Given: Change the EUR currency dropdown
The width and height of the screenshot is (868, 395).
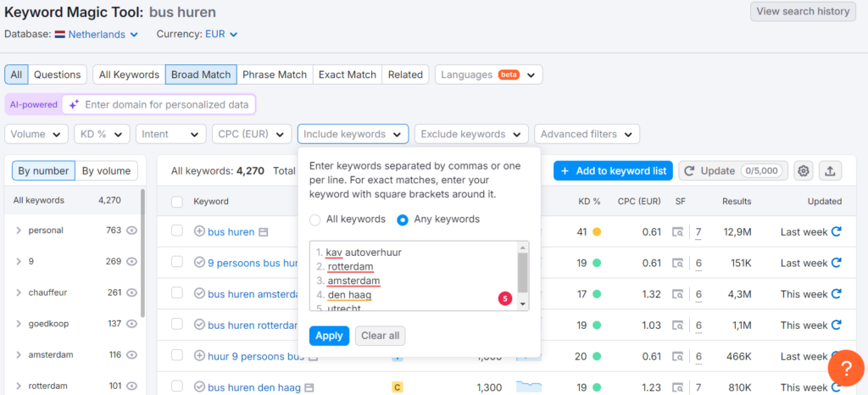Looking at the screenshot, I should pyautogui.click(x=221, y=34).
